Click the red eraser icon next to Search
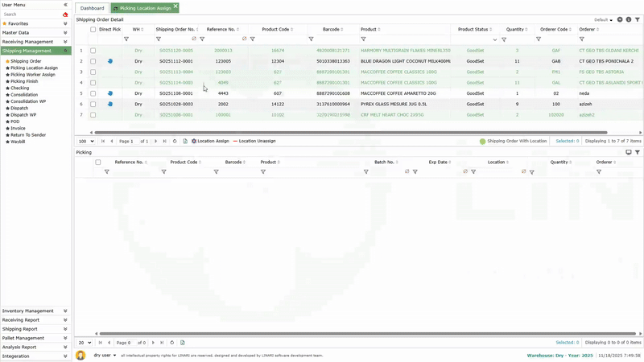The height and width of the screenshot is (362, 644). pyautogui.click(x=65, y=14)
